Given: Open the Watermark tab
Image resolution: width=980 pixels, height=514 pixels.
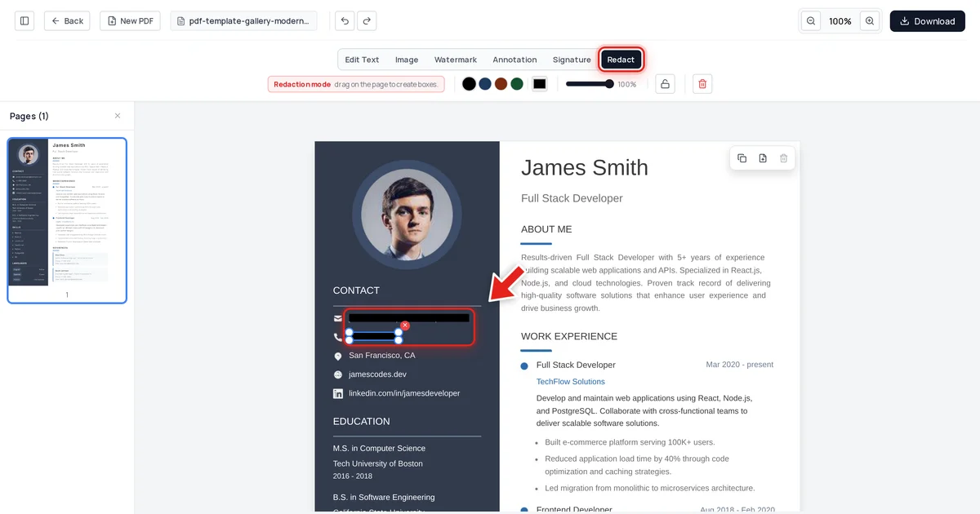Looking at the screenshot, I should [x=456, y=60].
